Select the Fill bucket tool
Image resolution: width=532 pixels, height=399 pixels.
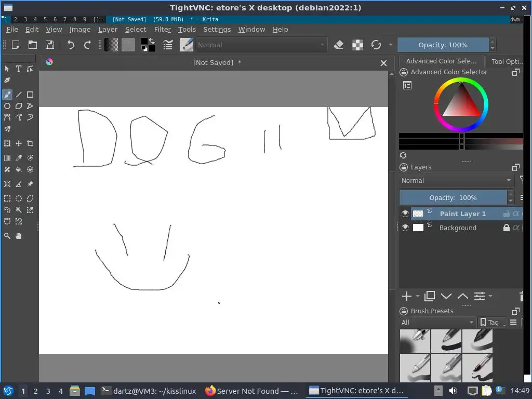tap(19, 169)
